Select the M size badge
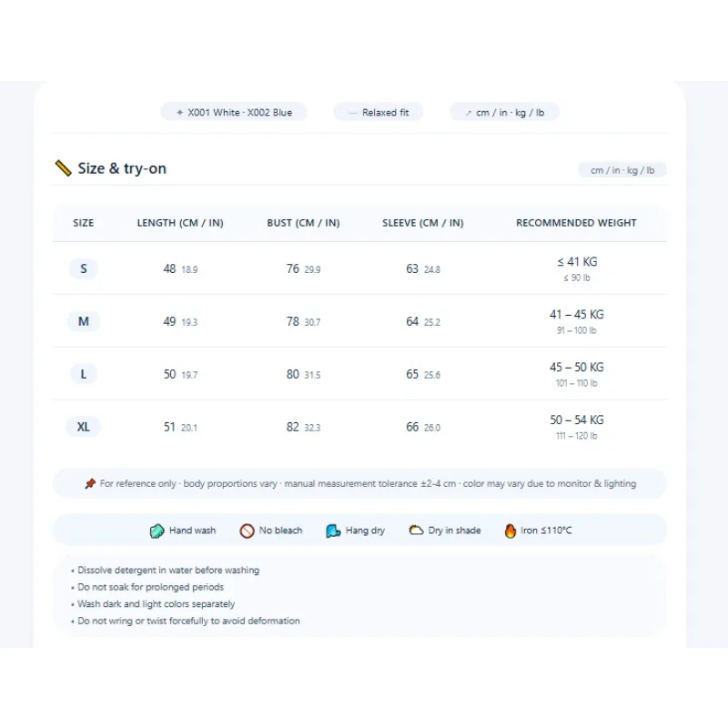Viewport: 728px width, 728px height. 84,321
